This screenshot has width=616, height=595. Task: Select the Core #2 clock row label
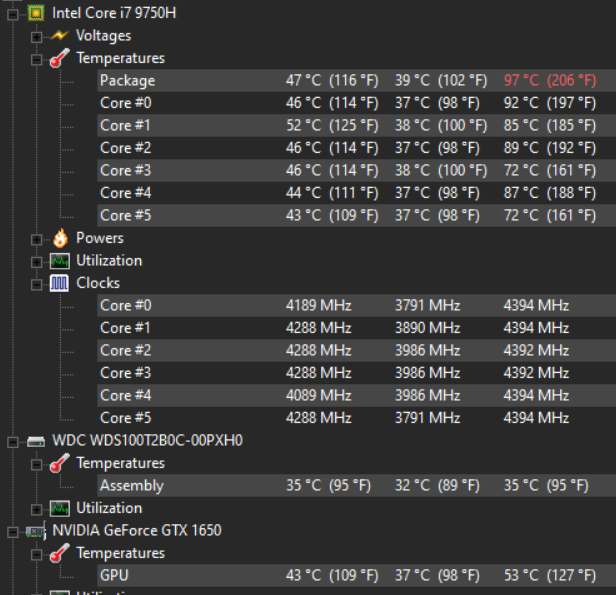125,350
